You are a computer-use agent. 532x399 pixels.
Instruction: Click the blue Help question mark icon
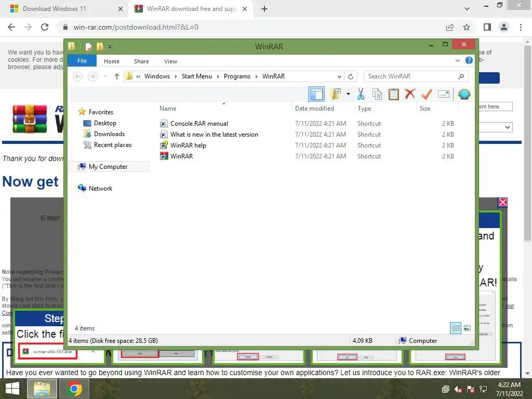pos(469,60)
